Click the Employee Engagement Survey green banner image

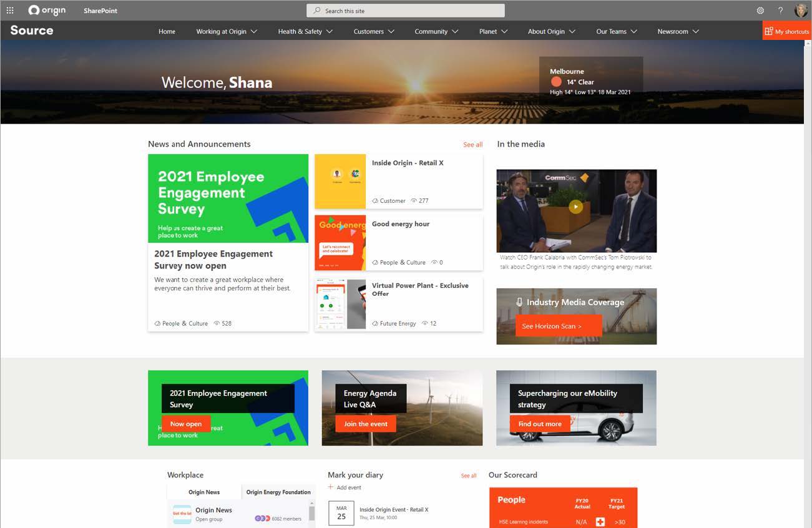[x=228, y=198]
